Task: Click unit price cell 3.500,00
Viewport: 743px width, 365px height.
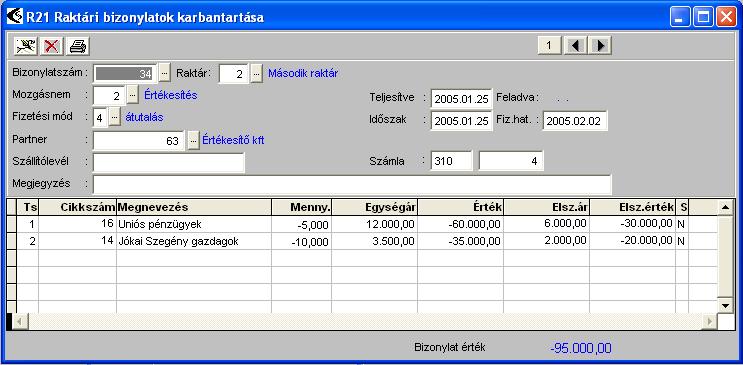Action: (374, 241)
